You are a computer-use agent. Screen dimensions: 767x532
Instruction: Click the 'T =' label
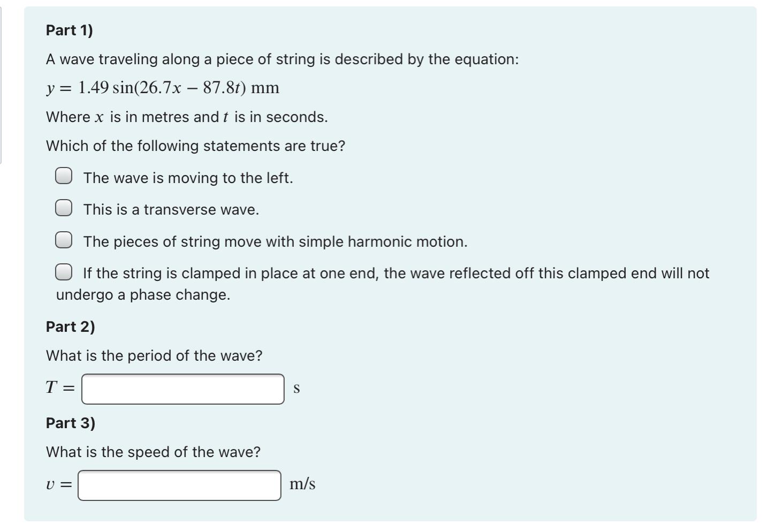tap(60, 386)
